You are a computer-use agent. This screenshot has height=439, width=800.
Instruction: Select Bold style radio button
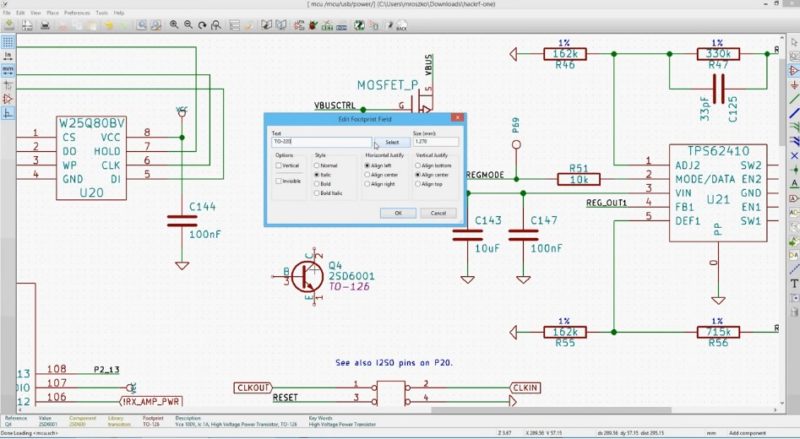click(317, 184)
